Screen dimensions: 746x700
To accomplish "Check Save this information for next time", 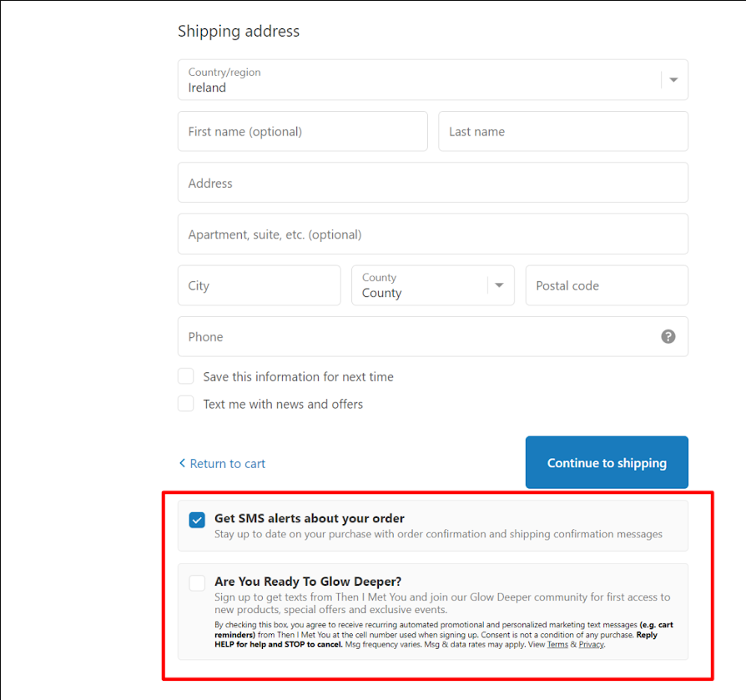I will 185,376.
